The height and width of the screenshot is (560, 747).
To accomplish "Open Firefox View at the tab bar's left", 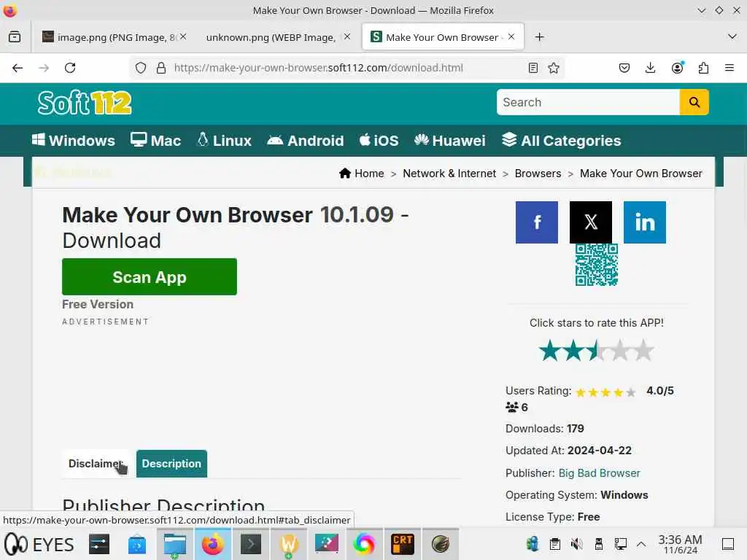I will click(15, 36).
